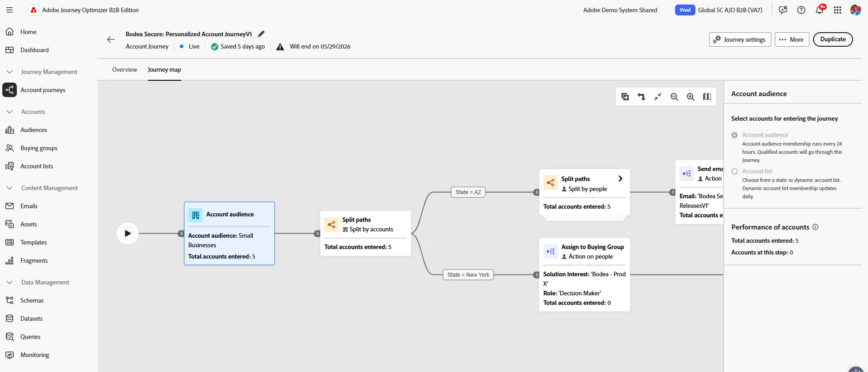Collapse the Accounts section in sidebar
This screenshot has width=868, height=372.
[x=10, y=112]
